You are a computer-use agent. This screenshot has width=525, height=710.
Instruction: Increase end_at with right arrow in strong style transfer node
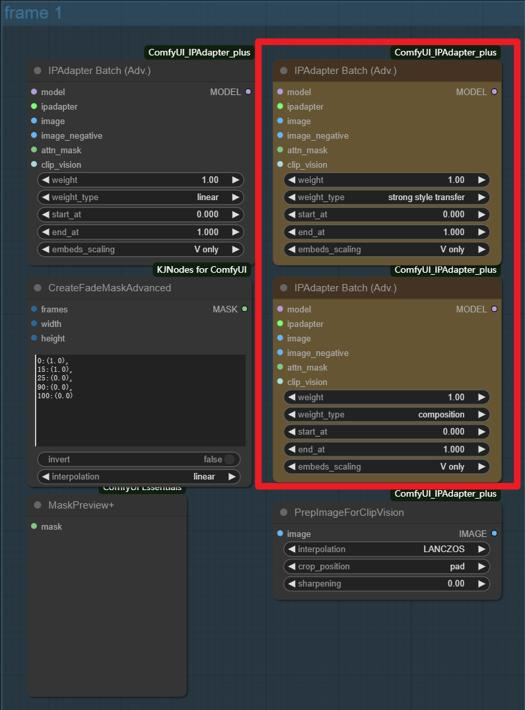click(482, 232)
